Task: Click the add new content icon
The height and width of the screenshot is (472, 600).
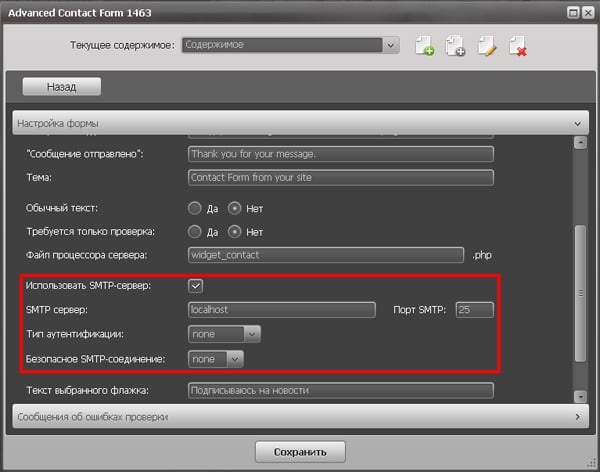Action: click(x=424, y=46)
